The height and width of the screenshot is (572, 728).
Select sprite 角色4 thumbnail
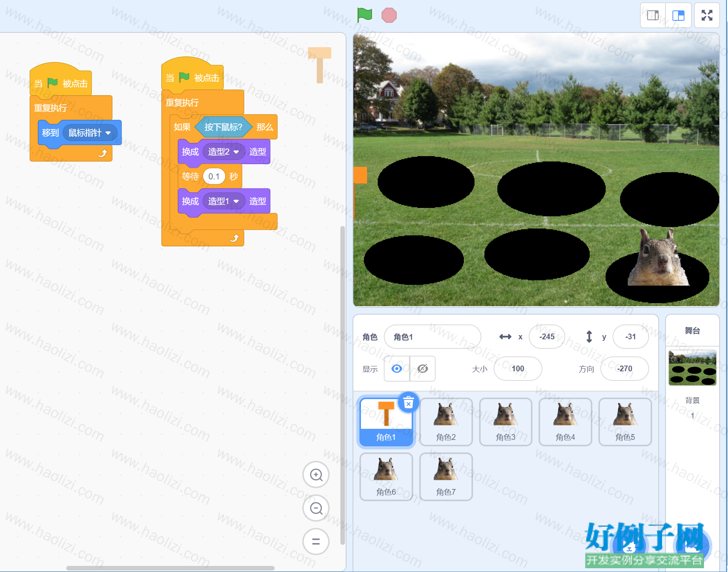tap(565, 422)
